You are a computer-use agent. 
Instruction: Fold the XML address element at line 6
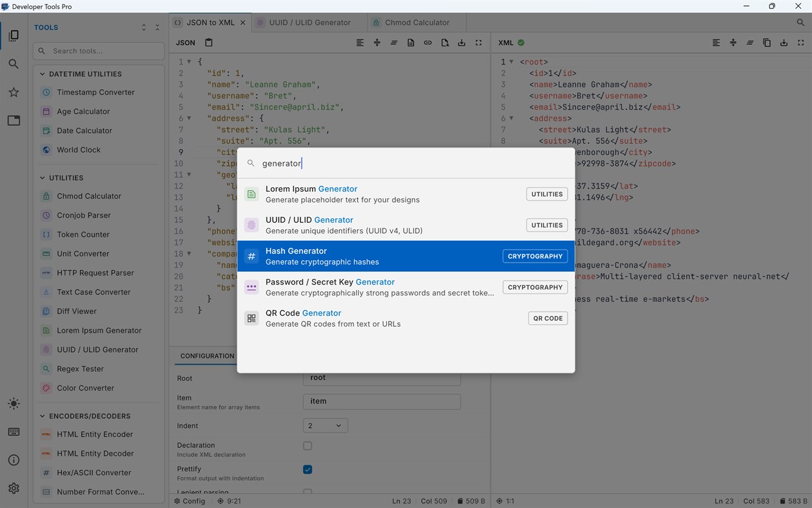tap(511, 118)
